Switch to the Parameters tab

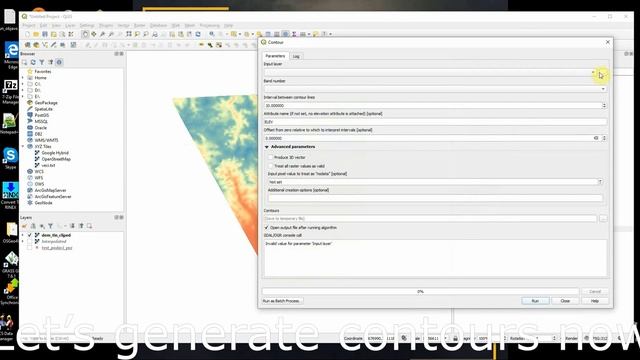pos(275,56)
